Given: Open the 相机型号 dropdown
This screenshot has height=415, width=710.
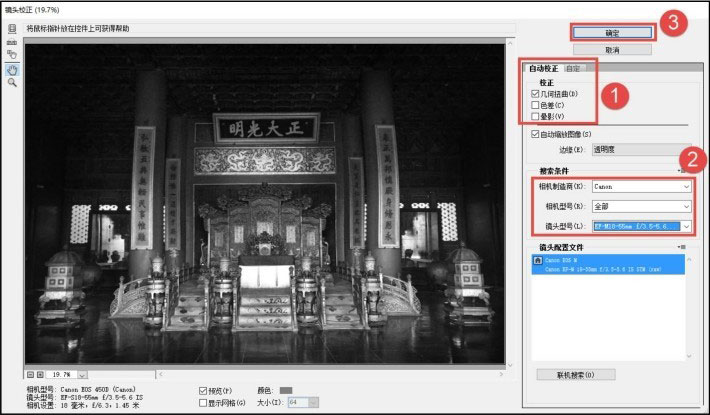Looking at the screenshot, I should [x=641, y=206].
